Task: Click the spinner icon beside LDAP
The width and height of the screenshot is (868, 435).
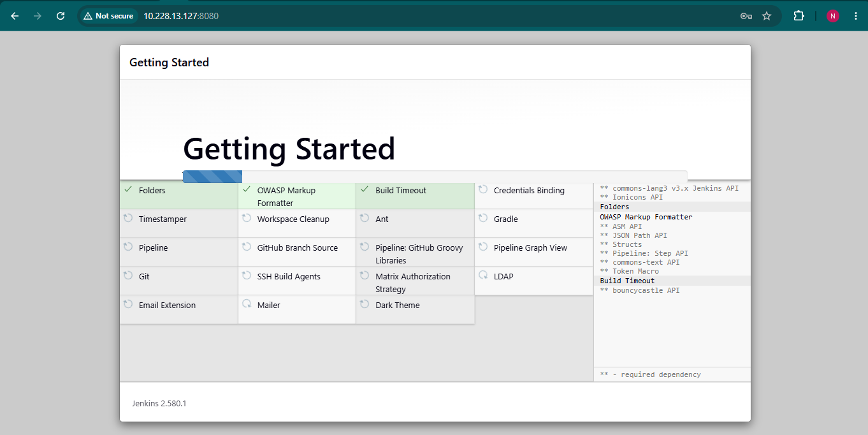Action: point(483,276)
